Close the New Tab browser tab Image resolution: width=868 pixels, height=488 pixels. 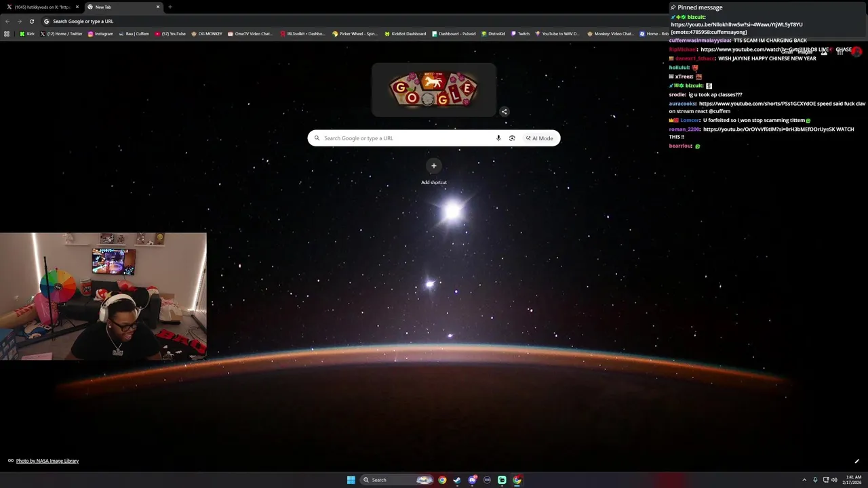[158, 7]
